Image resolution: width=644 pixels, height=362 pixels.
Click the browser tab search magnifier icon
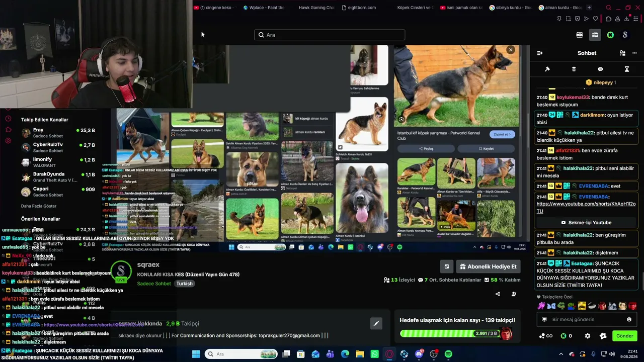pyautogui.click(x=608, y=8)
